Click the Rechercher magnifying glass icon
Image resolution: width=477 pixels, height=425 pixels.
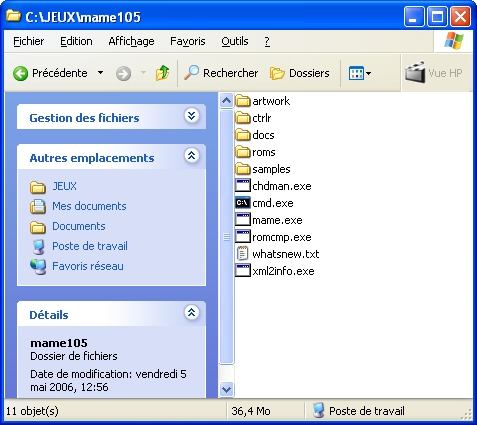click(x=192, y=73)
